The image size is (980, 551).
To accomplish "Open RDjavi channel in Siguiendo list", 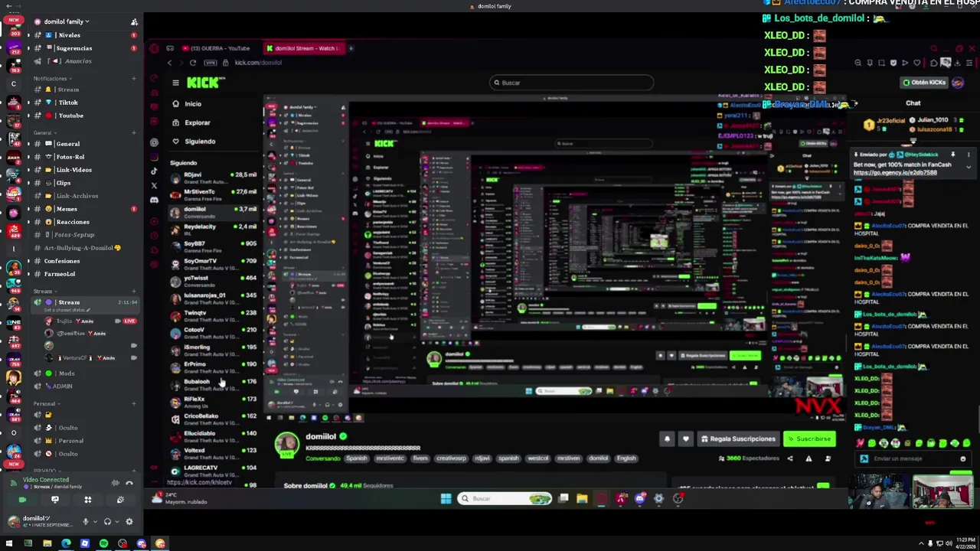I will tap(213, 178).
